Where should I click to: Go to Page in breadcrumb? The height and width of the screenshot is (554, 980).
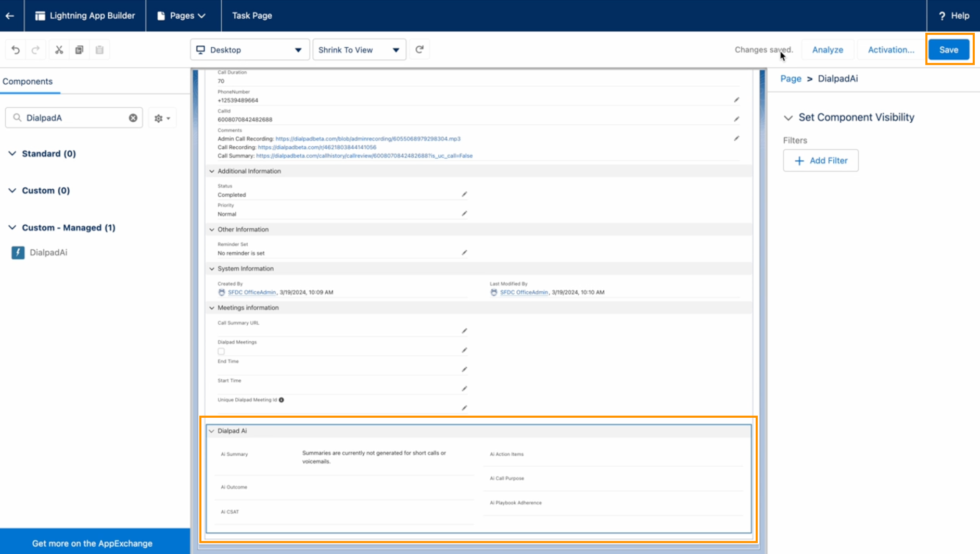[791, 79]
